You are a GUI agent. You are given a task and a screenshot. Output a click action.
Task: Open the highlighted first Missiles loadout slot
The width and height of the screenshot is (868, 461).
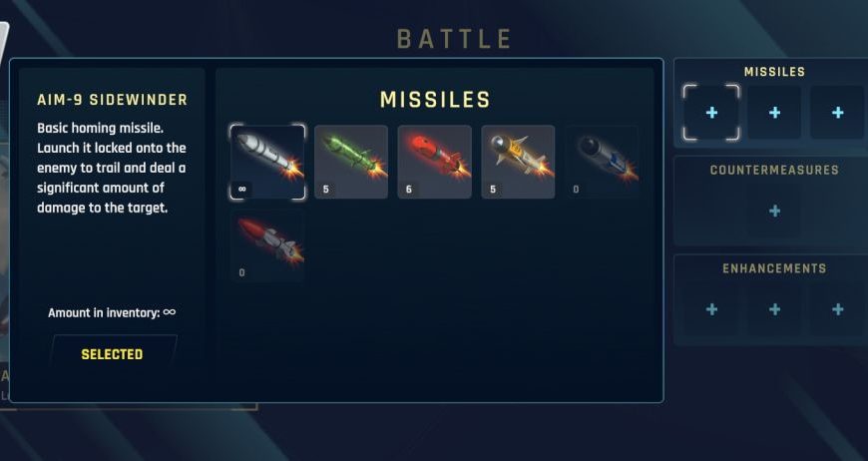(x=711, y=113)
